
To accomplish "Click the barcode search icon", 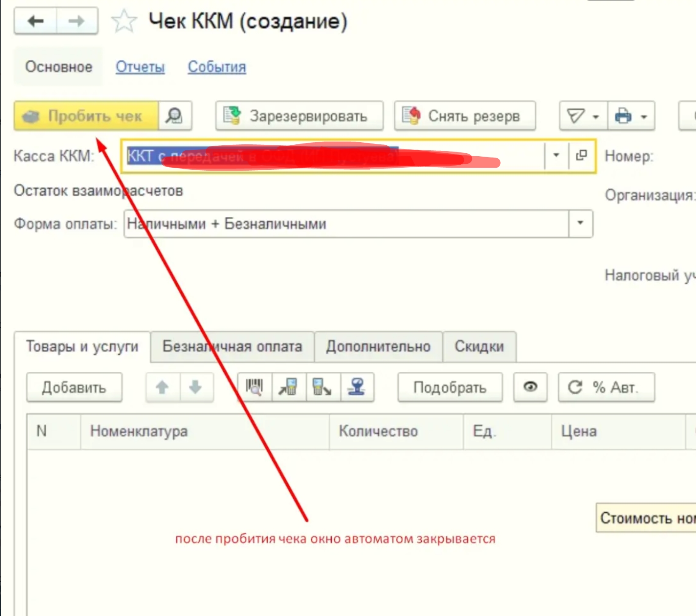I will pos(255,387).
